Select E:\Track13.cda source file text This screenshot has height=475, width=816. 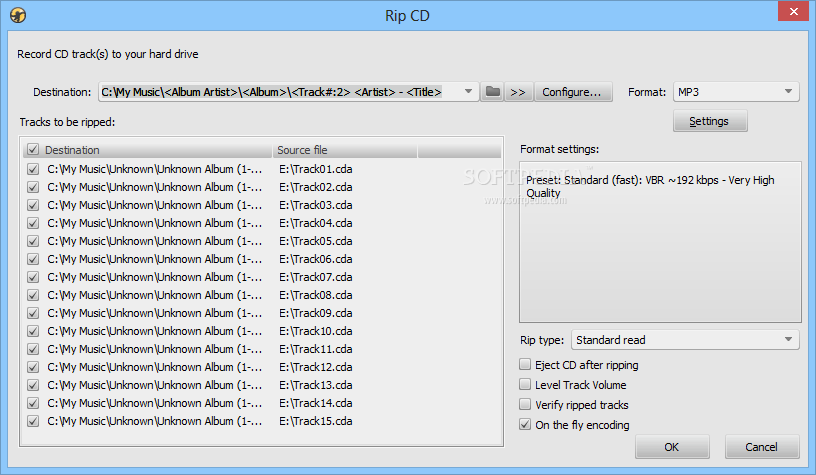pos(316,385)
